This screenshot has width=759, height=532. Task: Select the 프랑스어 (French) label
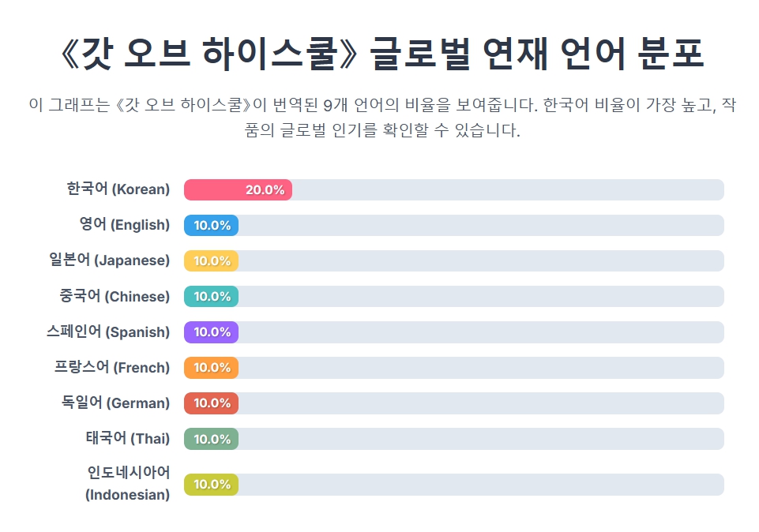coord(112,367)
